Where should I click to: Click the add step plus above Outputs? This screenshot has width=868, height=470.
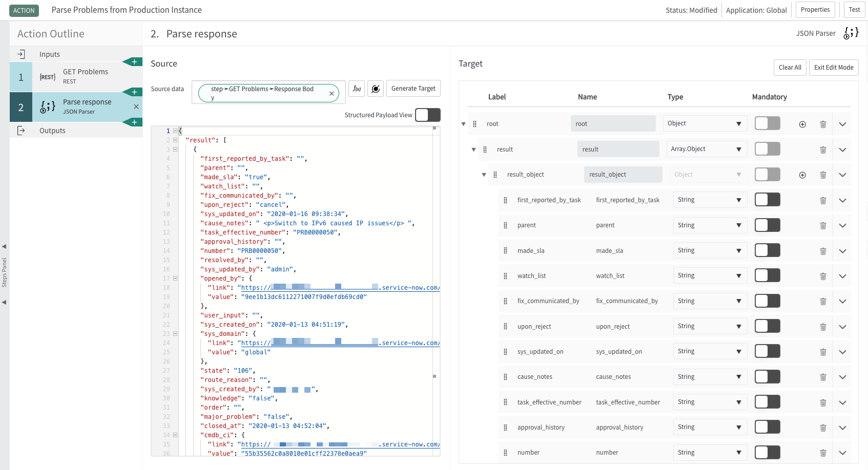[x=134, y=122]
